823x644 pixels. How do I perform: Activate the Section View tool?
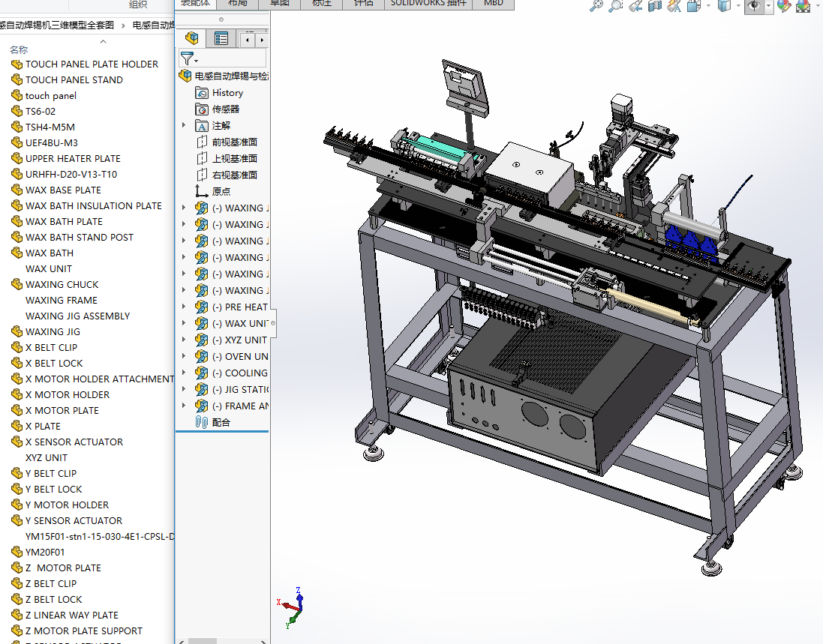pyautogui.click(x=655, y=6)
